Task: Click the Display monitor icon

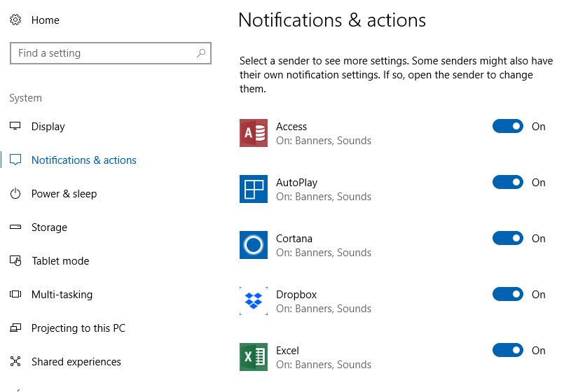Action: (x=15, y=126)
